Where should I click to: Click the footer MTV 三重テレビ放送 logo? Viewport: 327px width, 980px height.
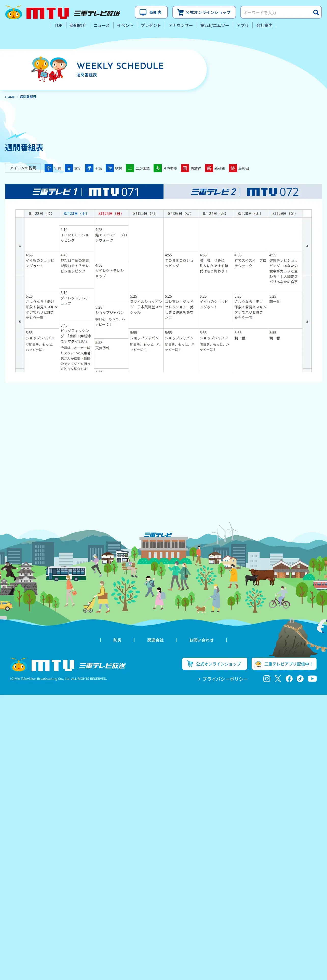(x=68, y=665)
